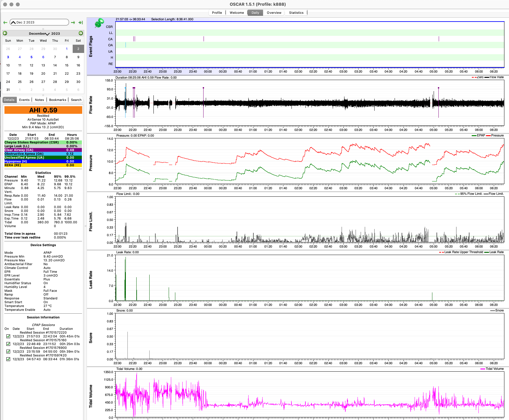The image size is (509, 420).
Task: Select the Daily tab
Action: point(255,13)
